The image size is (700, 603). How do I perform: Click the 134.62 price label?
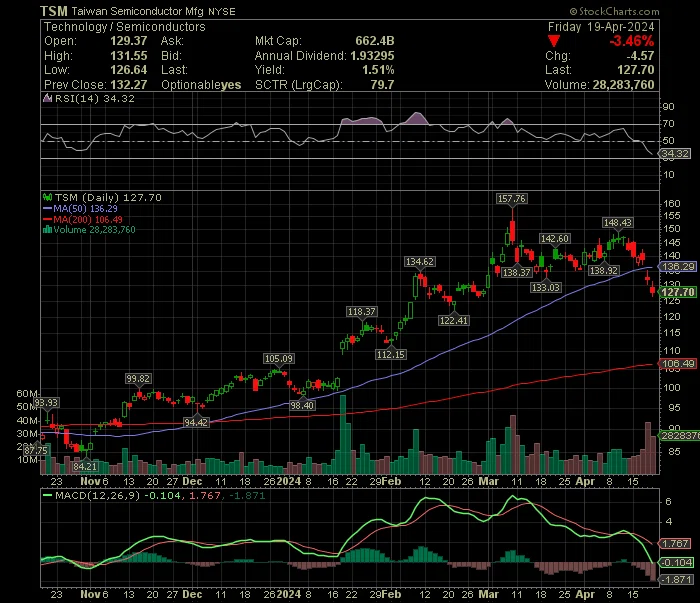[x=420, y=262]
